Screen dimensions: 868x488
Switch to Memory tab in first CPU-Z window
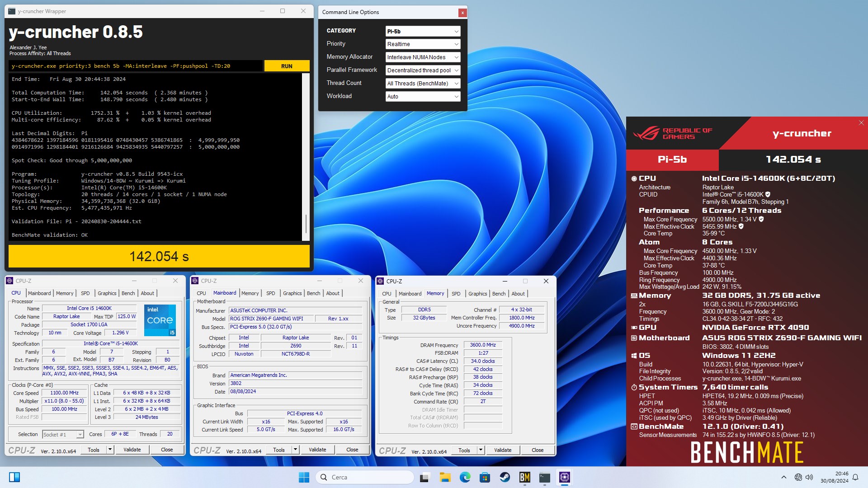point(65,293)
